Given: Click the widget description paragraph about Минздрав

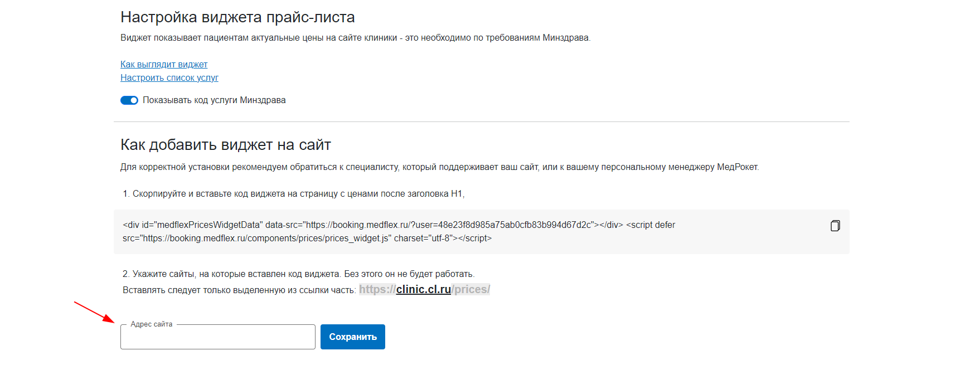Looking at the screenshot, I should (356, 38).
